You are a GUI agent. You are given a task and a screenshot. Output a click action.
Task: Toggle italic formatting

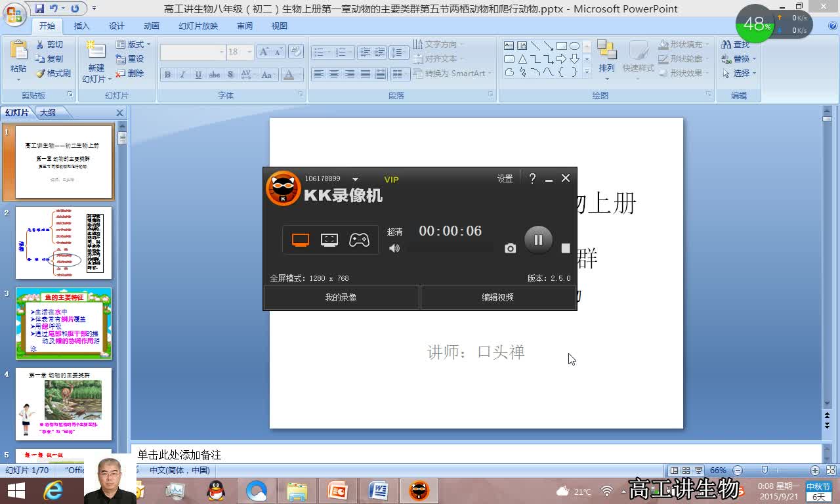tap(183, 75)
